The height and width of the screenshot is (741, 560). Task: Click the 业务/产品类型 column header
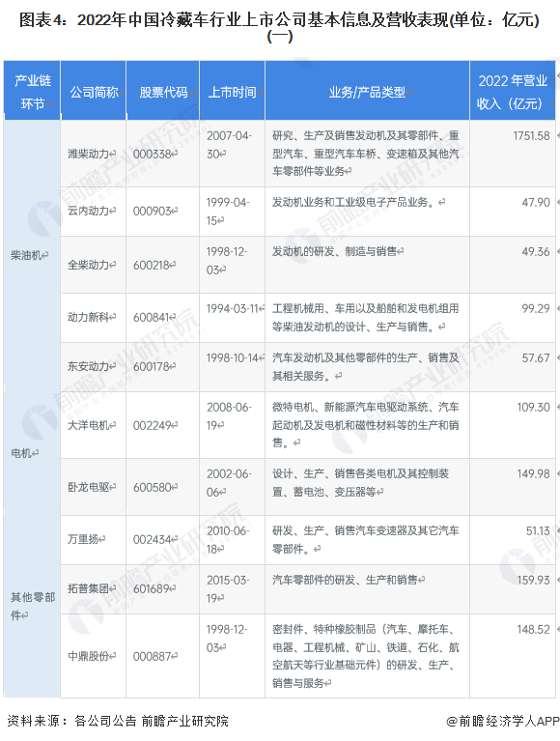(367, 90)
